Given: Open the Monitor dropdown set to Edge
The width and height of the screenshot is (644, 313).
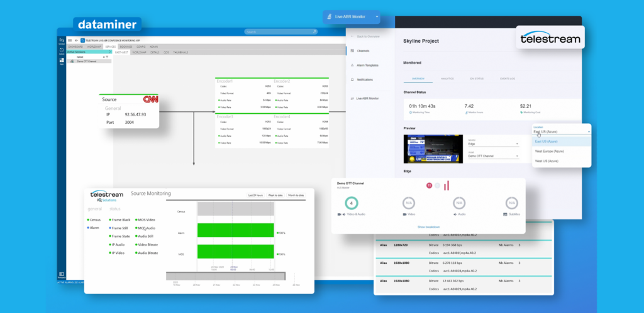Looking at the screenshot, I should 493,143.
